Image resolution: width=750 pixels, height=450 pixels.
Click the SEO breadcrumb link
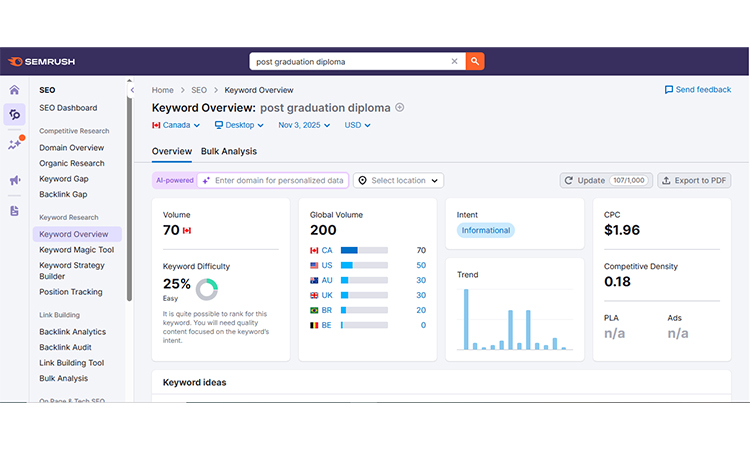pyautogui.click(x=199, y=90)
